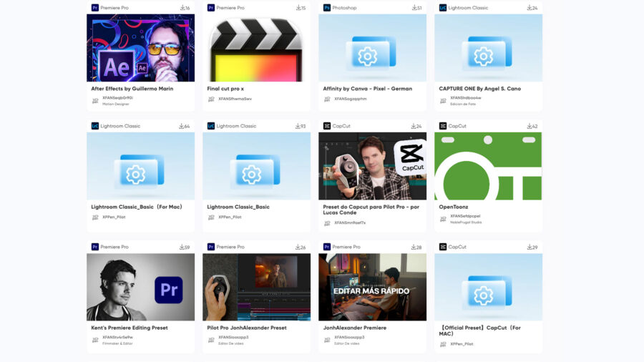Click 'Photoshop' label on Affinity card header
644x362 pixels.
click(344, 8)
